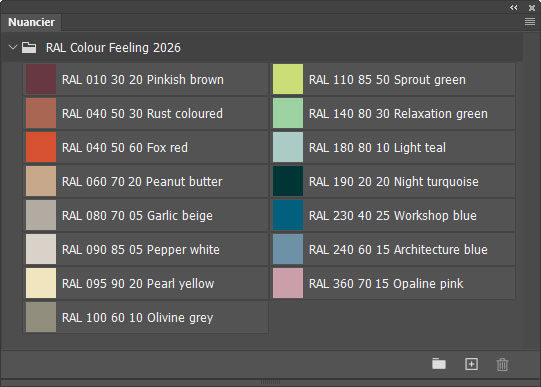Create a new swatch group folder icon
Screen dimensions: 541x387
point(439,364)
